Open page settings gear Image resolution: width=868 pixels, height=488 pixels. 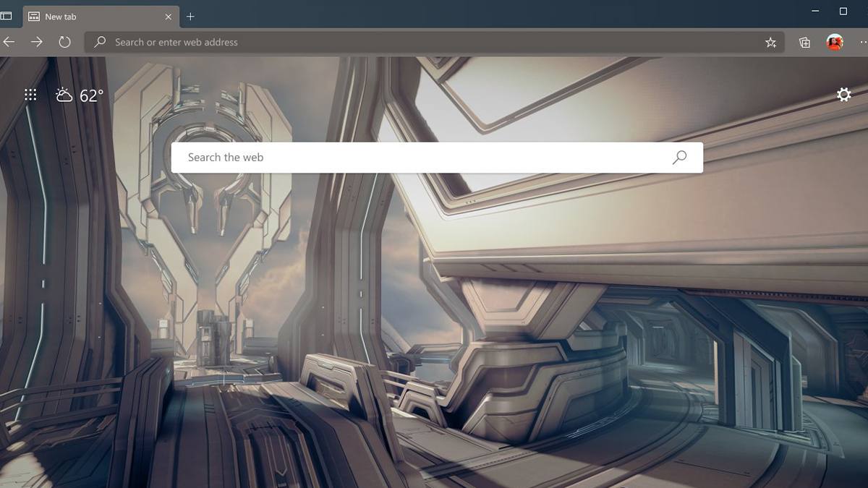(843, 95)
